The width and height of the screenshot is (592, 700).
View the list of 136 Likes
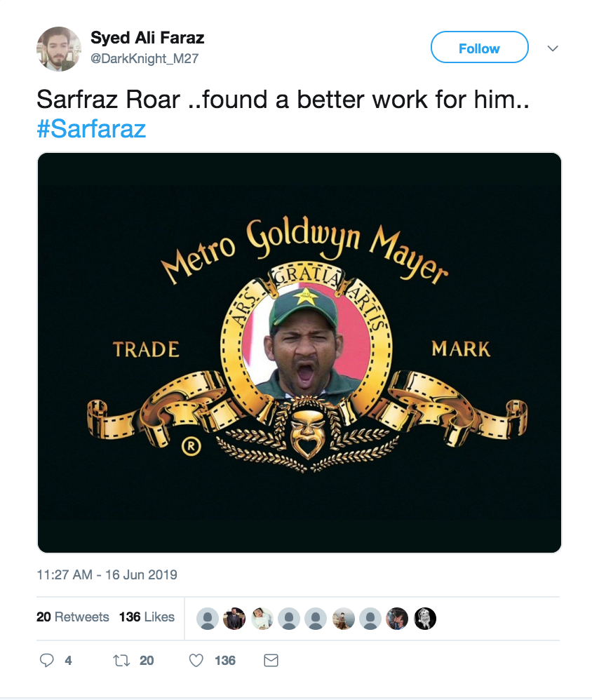coord(147,617)
